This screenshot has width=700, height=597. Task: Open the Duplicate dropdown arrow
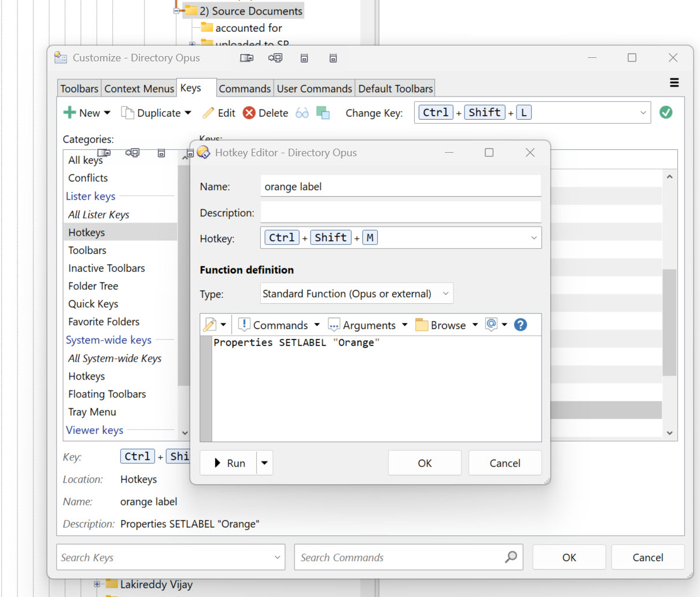point(187,113)
